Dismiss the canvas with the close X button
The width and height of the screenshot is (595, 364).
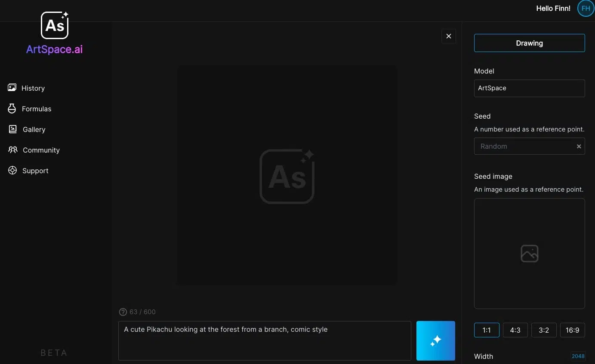click(449, 36)
